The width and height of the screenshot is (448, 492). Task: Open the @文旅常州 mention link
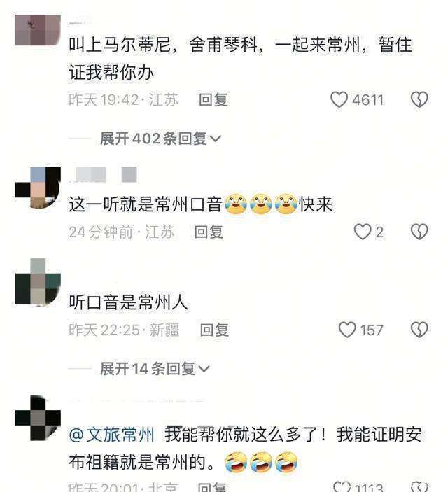(112, 435)
